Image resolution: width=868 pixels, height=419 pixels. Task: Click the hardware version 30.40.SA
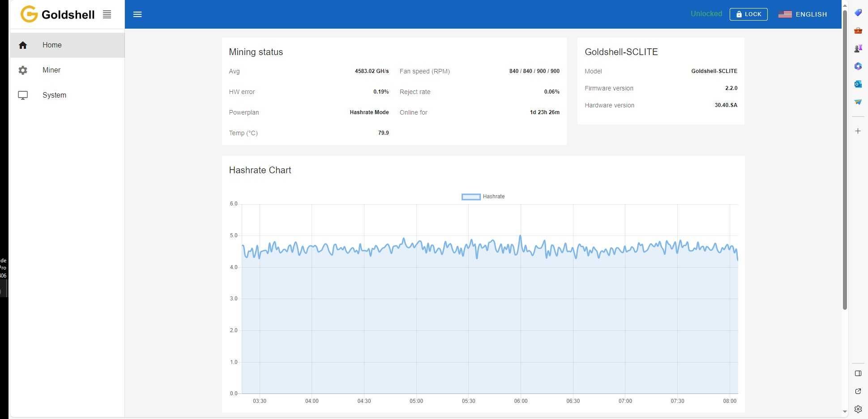pos(726,105)
